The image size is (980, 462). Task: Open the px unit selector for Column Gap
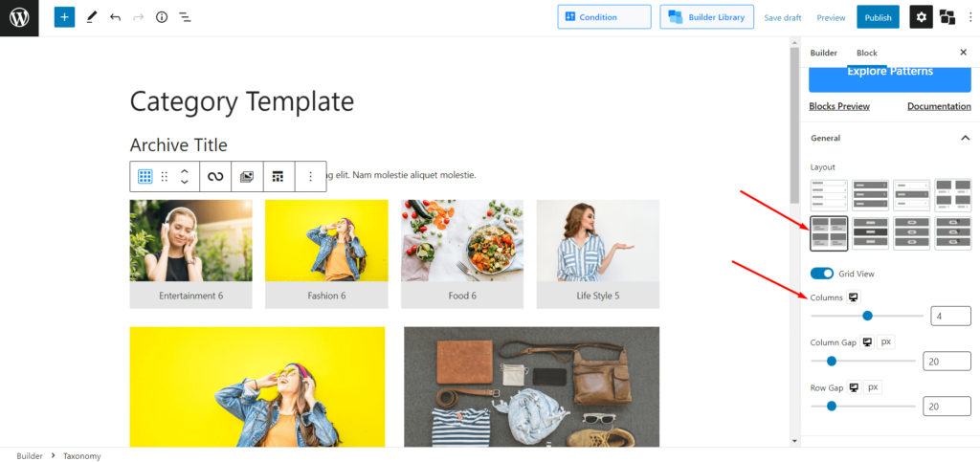click(886, 341)
